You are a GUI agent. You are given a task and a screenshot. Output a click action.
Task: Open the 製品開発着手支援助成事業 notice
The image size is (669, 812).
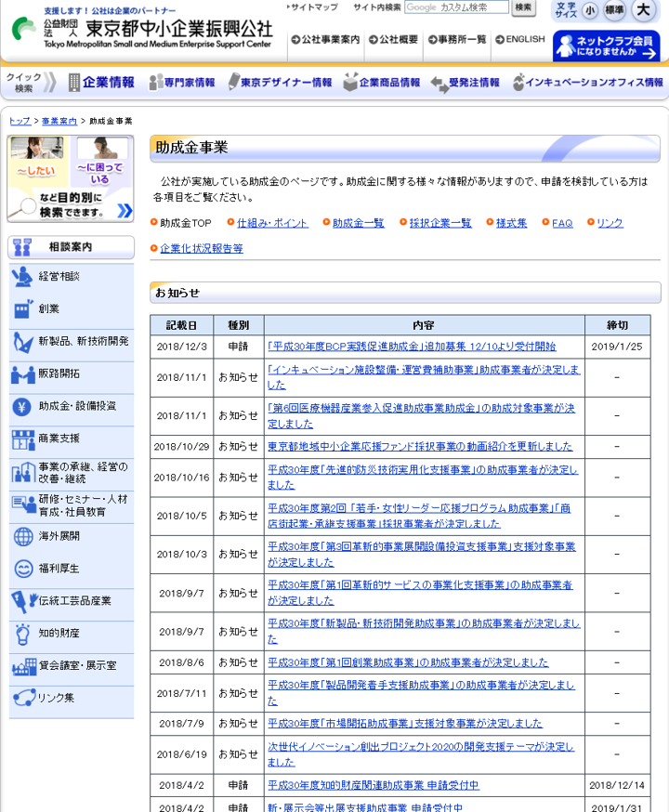pyautogui.click(x=421, y=692)
